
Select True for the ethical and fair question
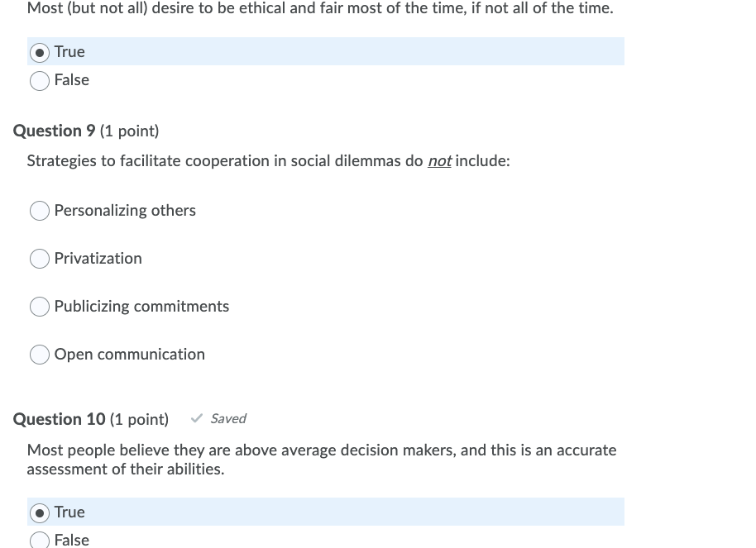click(40, 52)
